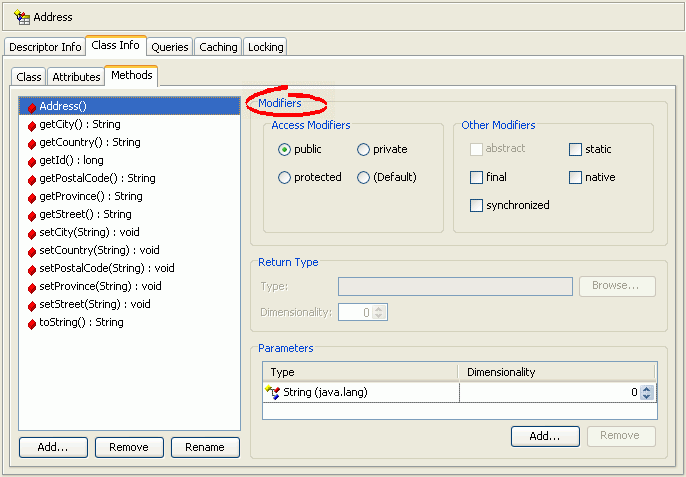Click red icon beside setCountry(String)
The height and width of the screenshot is (477, 686).
coord(32,251)
